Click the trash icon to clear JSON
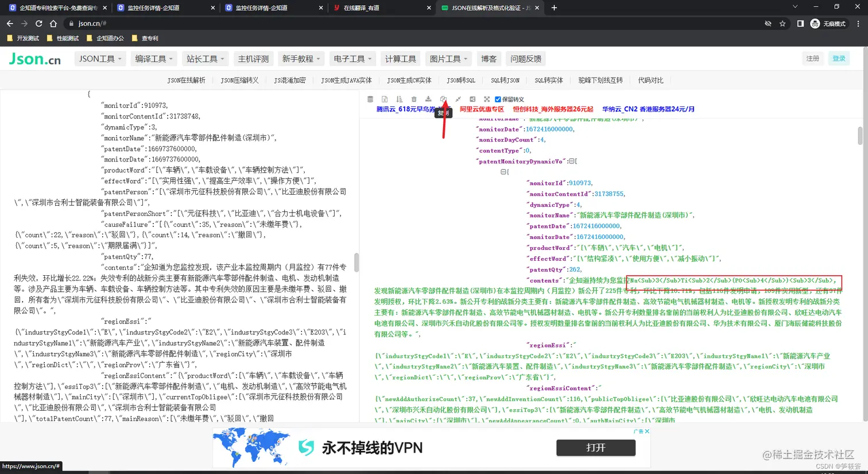This screenshot has width=868, height=474. point(414,99)
